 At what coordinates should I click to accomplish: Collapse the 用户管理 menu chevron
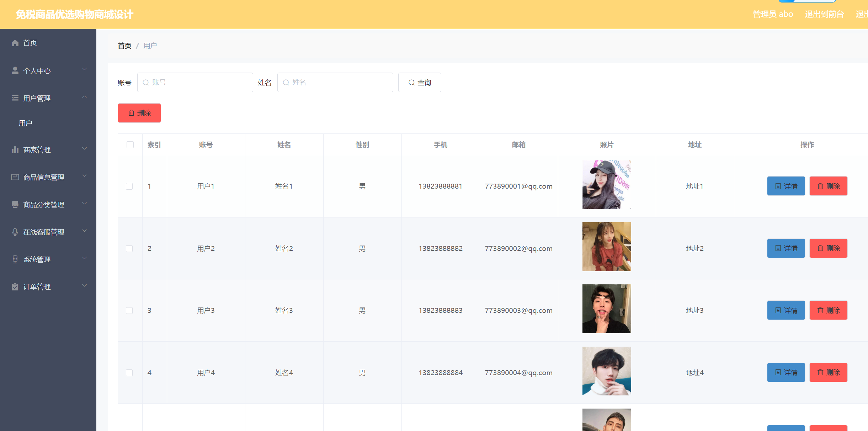coord(85,97)
